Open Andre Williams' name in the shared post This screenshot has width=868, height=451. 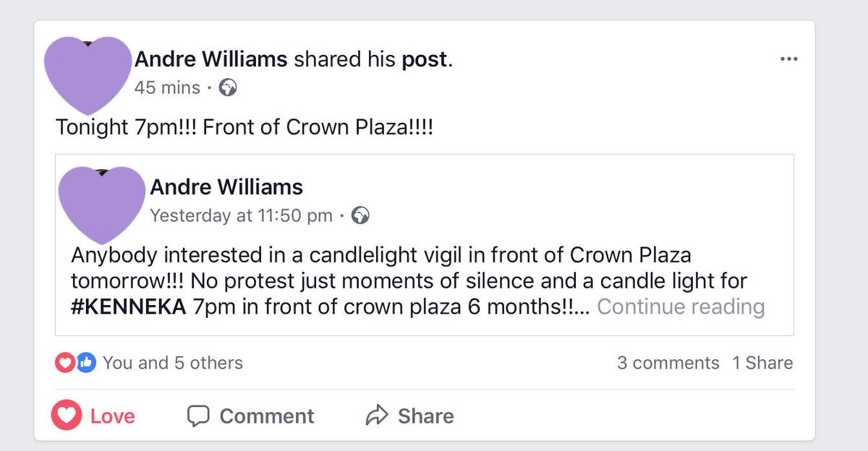coord(226,187)
